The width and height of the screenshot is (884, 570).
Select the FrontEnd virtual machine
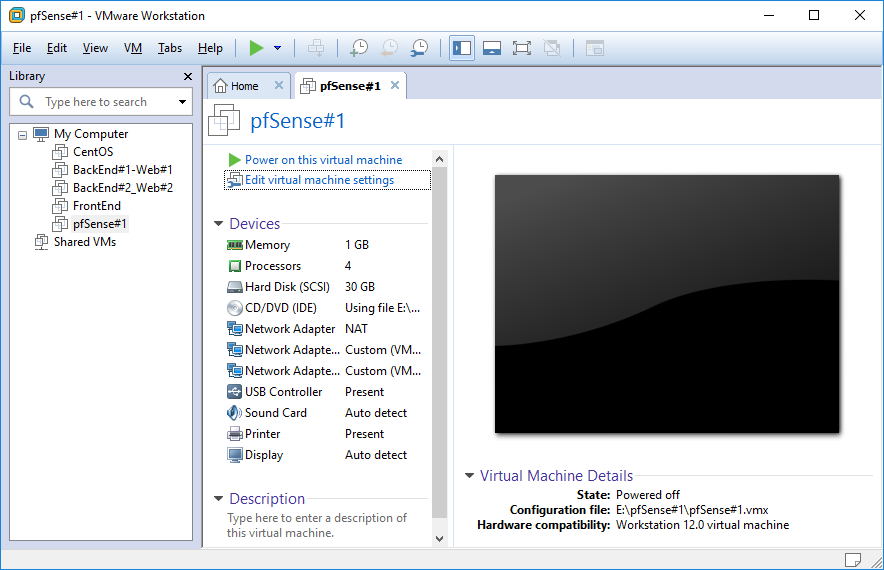[97, 206]
